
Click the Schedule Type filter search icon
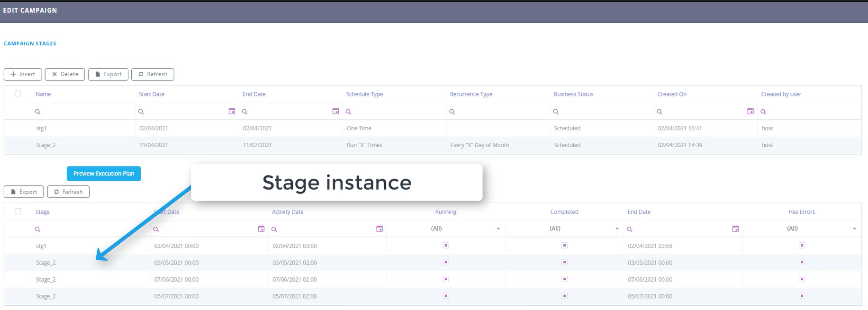(348, 112)
